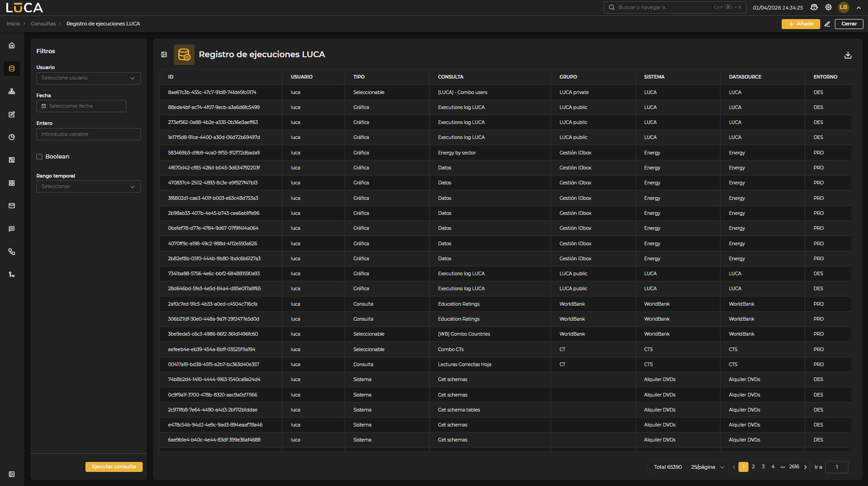Click the calendar icon in date field

coord(44,106)
